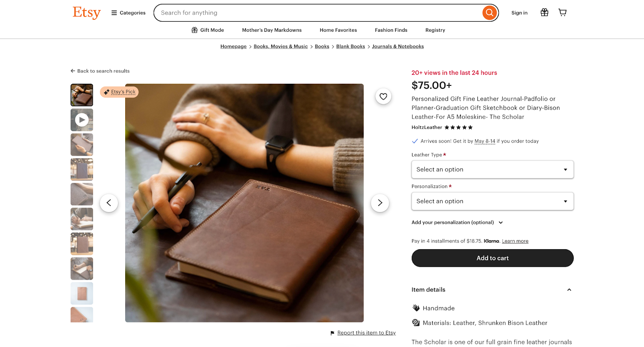Play the product video thumbnail
The height and width of the screenshot is (347, 644).
pyautogui.click(x=81, y=120)
